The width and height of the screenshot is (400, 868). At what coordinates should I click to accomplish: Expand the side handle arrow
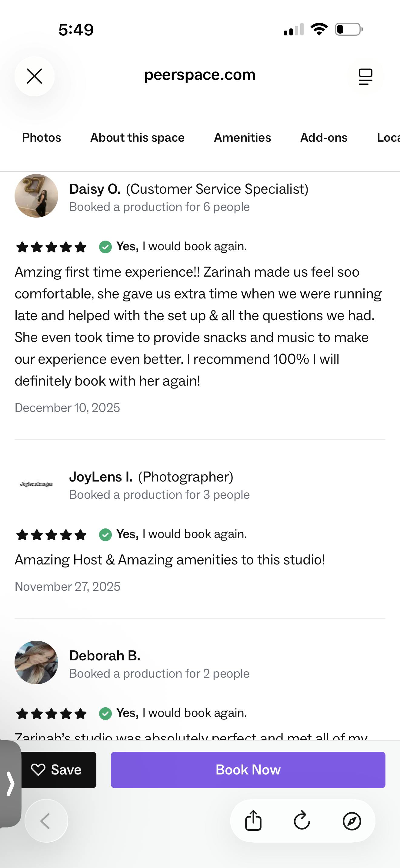pos(10,784)
